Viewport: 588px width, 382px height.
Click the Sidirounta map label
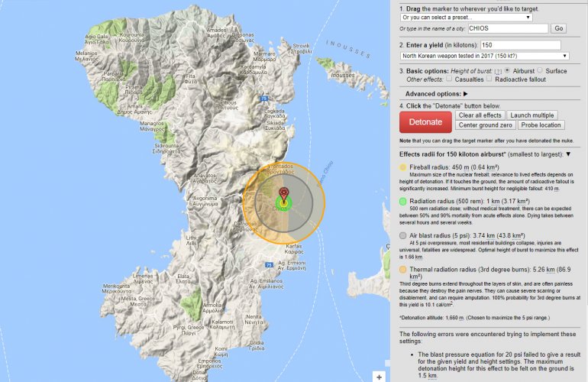[166, 148]
